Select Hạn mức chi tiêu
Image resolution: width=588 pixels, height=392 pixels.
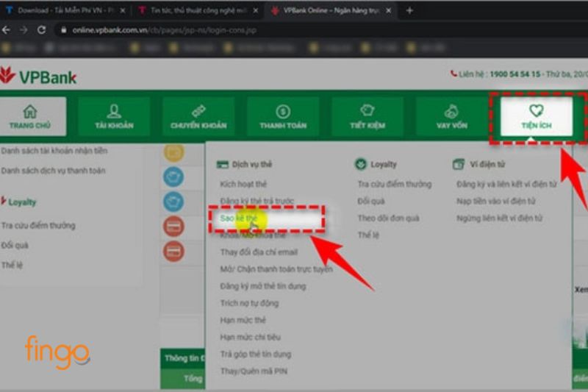tap(250, 337)
